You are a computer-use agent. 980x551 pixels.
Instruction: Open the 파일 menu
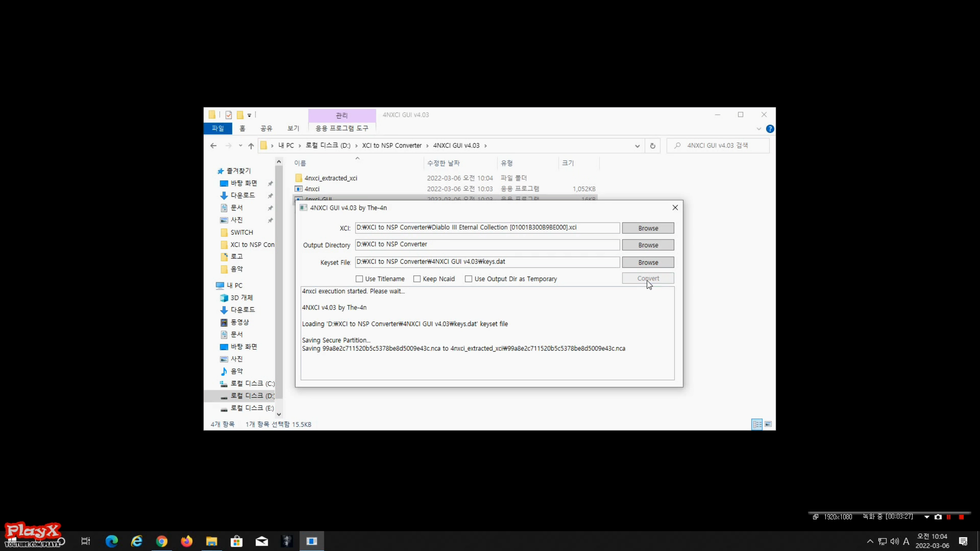tap(218, 129)
